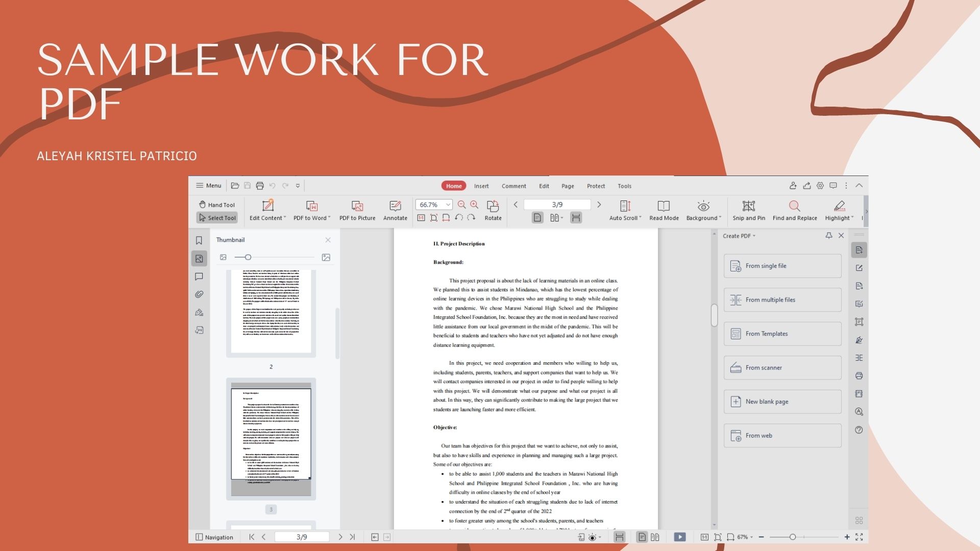Open the bookmark panel in sidebar
This screenshot has height=551, width=980.
pos(199,240)
